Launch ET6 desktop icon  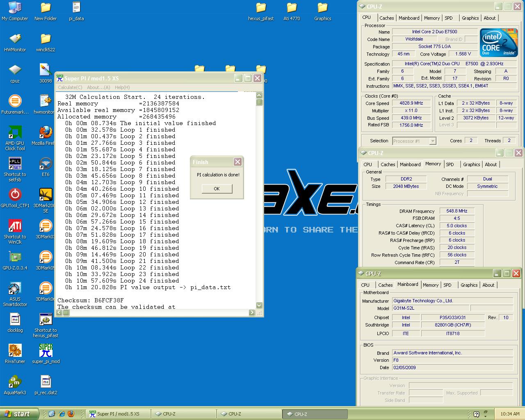46,167
